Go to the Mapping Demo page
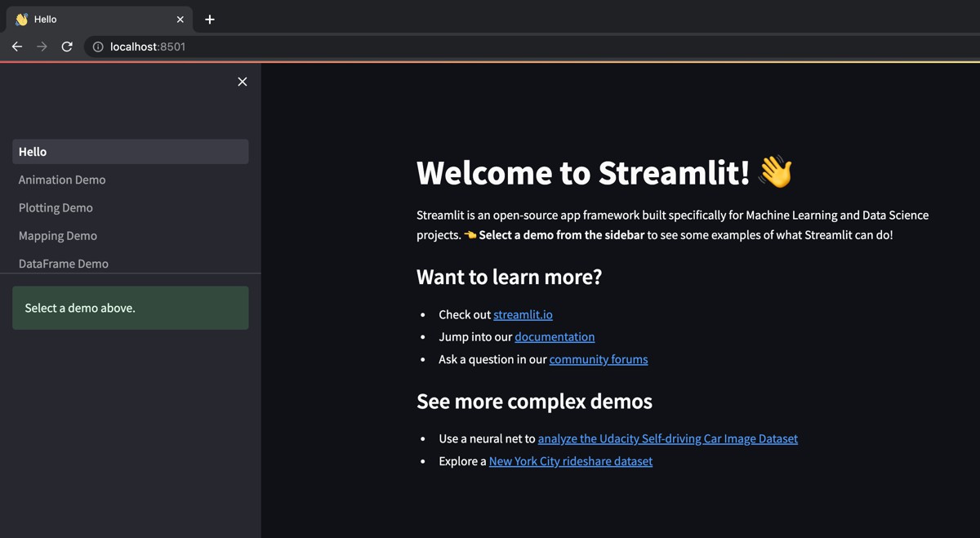The width and height of the screenshot is (980, 538). (x=58, y=236)
